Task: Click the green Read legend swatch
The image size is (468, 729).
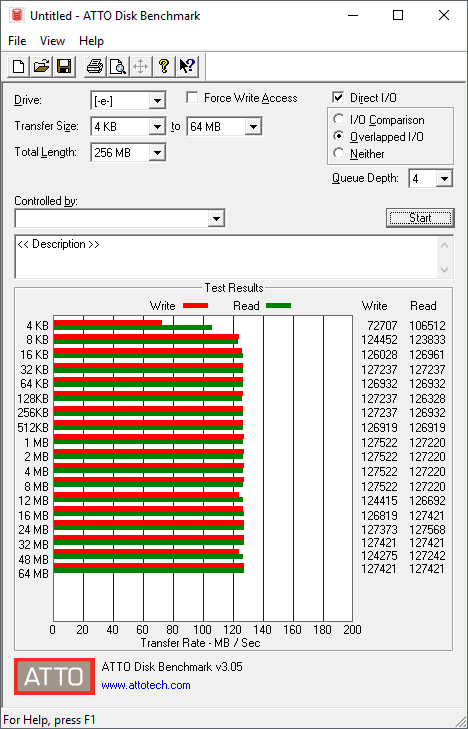Action: [x=278, y=306]
